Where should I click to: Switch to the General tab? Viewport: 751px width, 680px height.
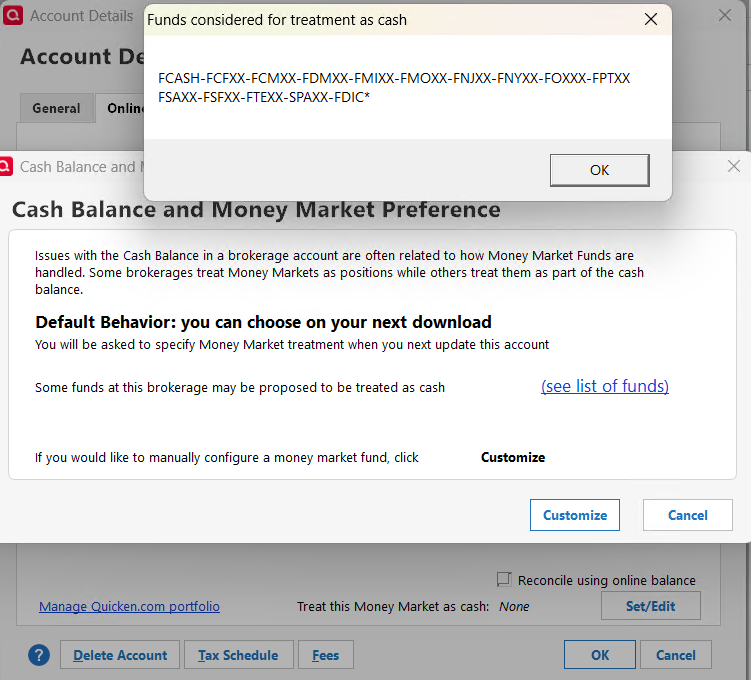point(57,108)
